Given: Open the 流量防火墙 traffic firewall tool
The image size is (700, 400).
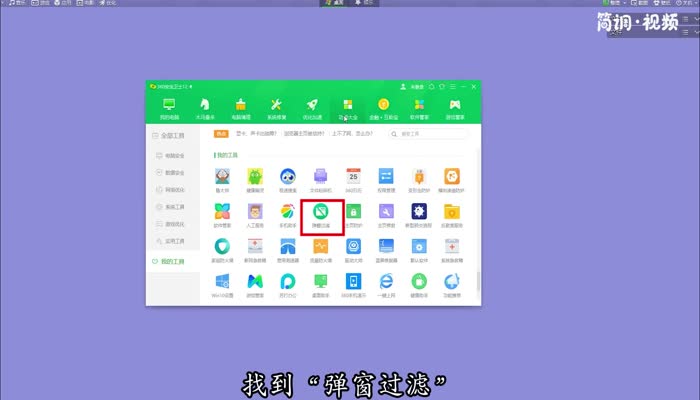Looking at the screenshot, I should [x=321, y=248].
